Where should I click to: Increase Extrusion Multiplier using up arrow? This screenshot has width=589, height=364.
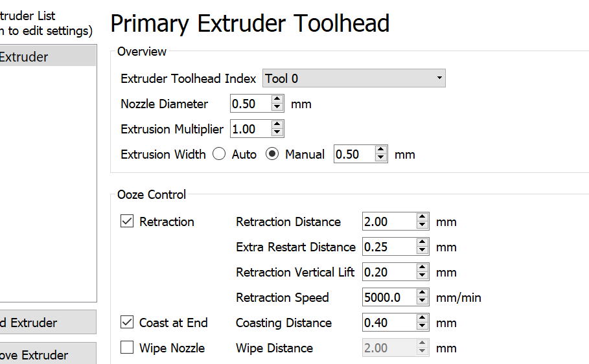point(277,124)
